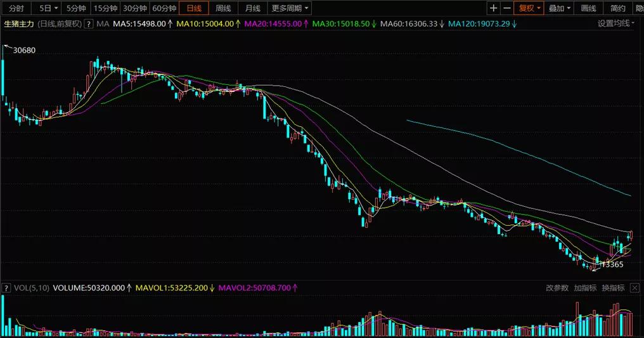Open 更多周期 period dropdown
The height and width of the screenshot is (338, 644).
[x=290, y=8]
